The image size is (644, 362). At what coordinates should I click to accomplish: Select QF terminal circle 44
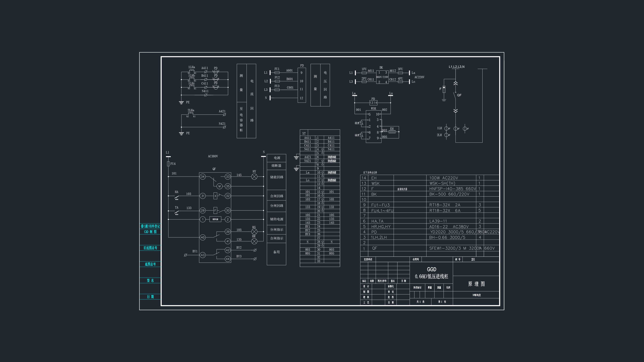[x=228, y=259]
